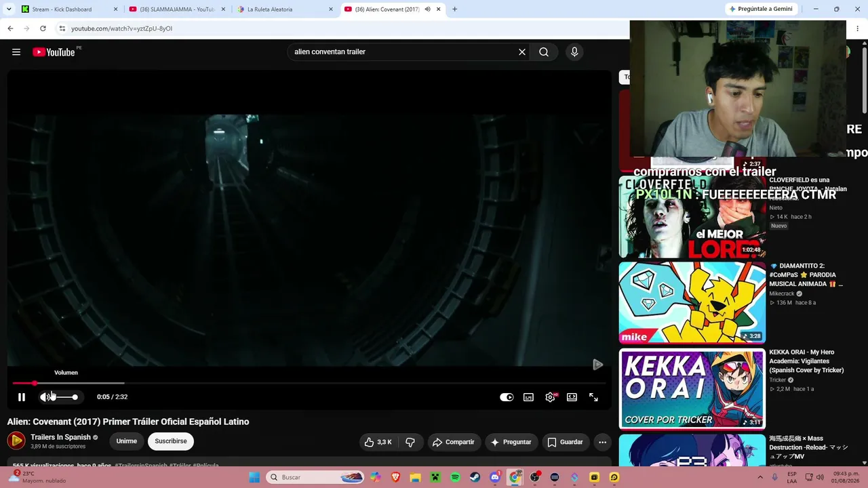Dislike the video with thumbs down
Image resolution: width=868 pixels, height=488 pixels.
click(x=410, y=442)
